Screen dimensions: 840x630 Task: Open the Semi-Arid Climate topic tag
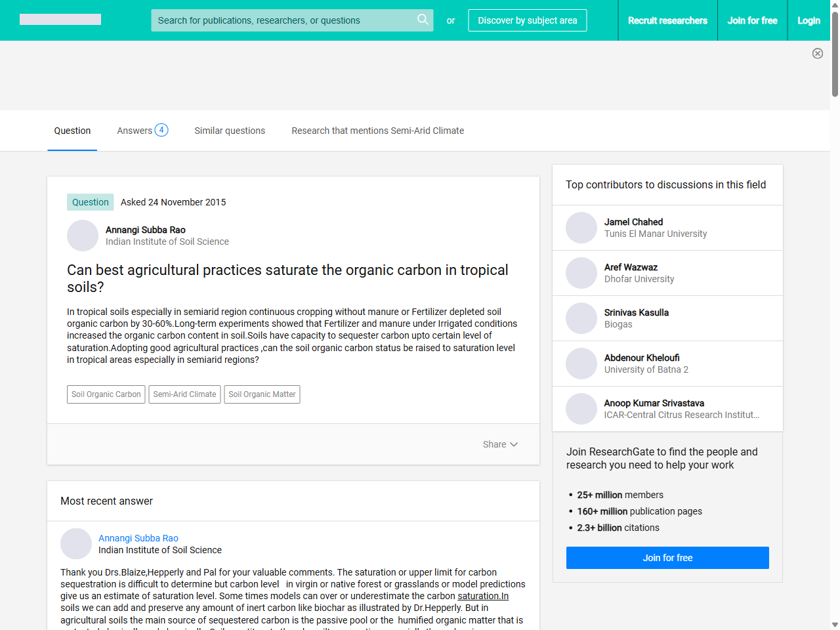(184, 394)
